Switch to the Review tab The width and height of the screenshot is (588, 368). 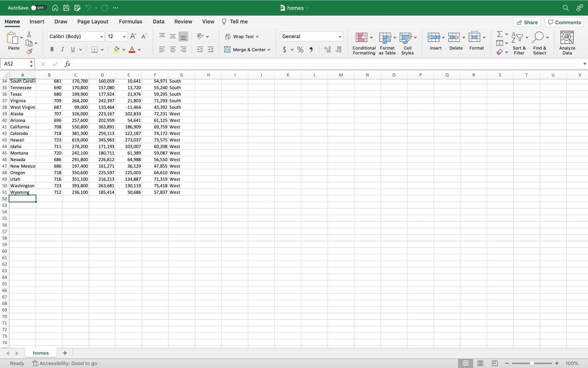click(183, 22)
